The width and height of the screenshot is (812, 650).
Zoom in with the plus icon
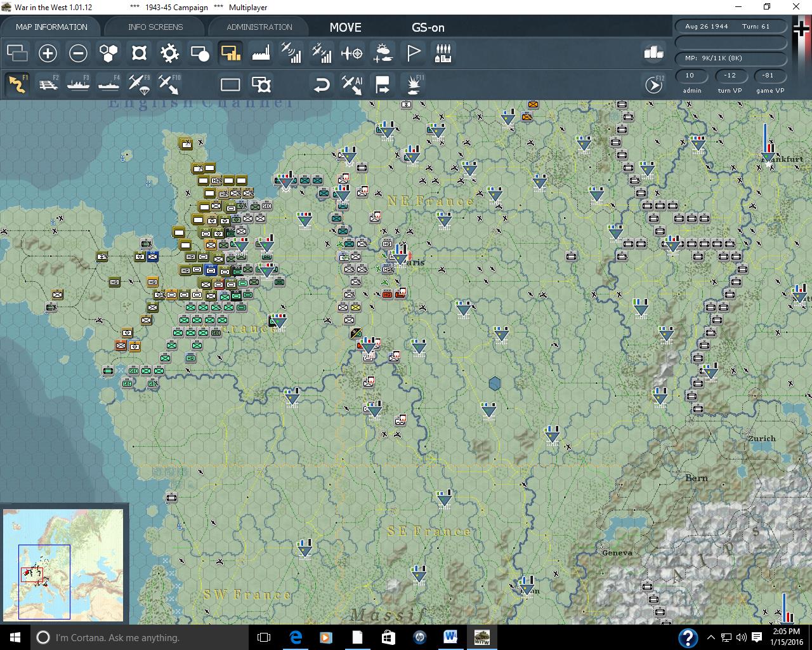[48, 53]
